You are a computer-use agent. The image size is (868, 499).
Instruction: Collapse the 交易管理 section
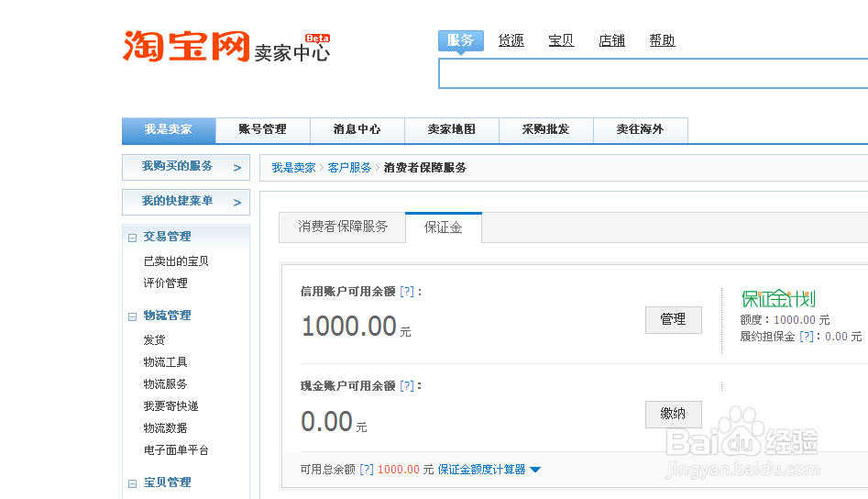click(132, 238)
